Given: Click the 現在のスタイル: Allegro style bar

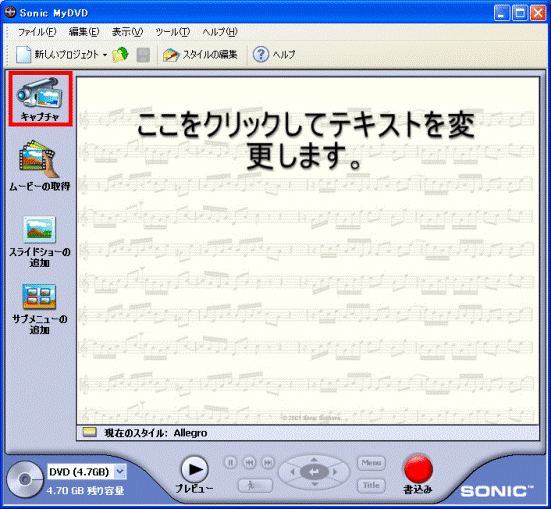Looking at the screenshot, I should point(308,433).
